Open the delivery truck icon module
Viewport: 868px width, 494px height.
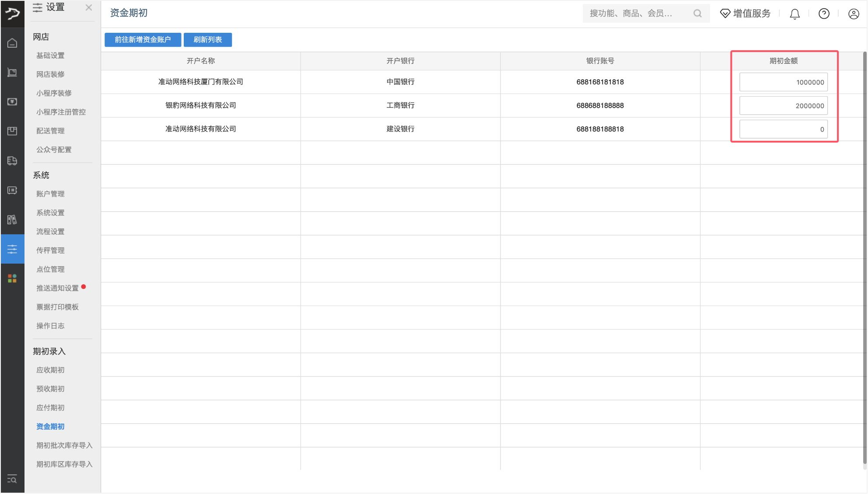(x=12, y=160)
